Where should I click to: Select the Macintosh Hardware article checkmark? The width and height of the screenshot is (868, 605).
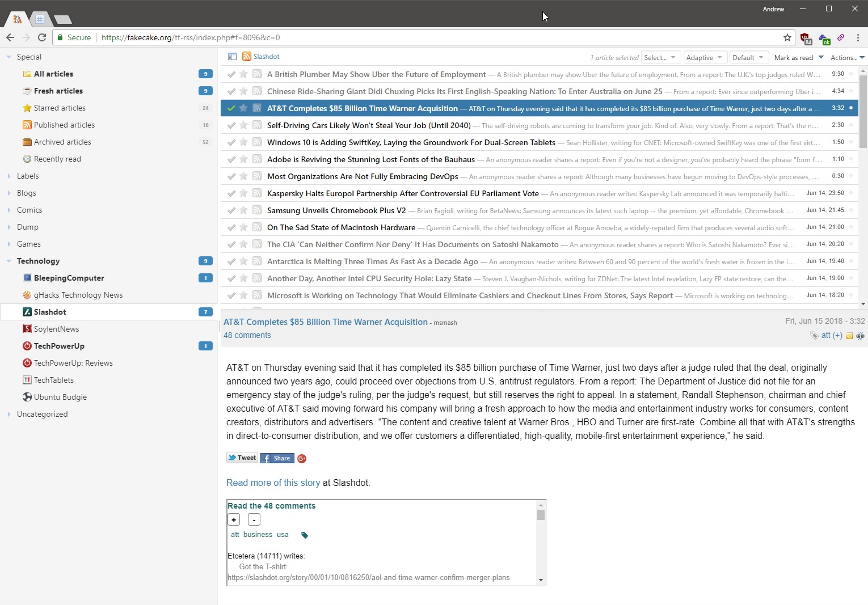point(231,227)
